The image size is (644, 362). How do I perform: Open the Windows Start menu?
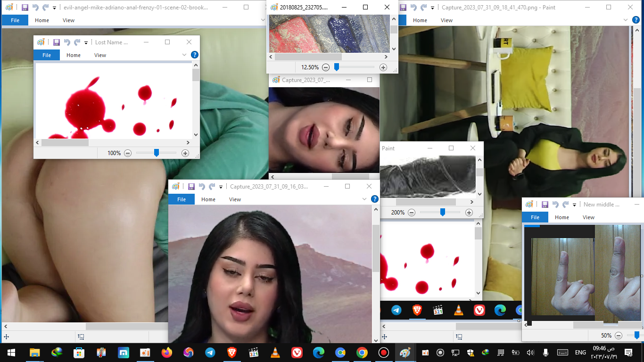(x=11, y=353)
